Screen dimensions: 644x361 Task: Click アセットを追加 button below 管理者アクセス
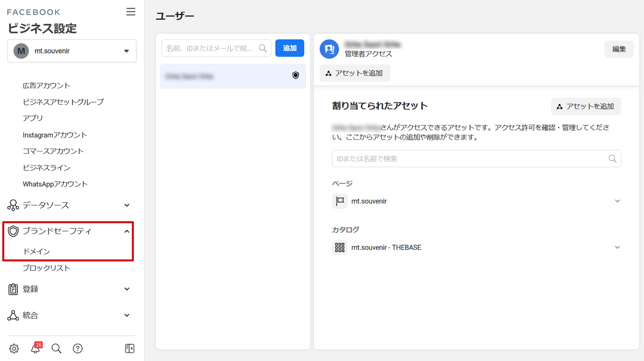[355, 73]
